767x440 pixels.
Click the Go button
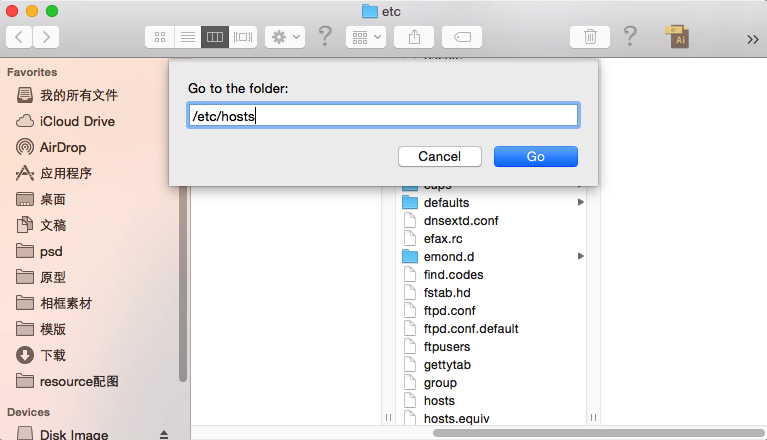pos(536,156)
